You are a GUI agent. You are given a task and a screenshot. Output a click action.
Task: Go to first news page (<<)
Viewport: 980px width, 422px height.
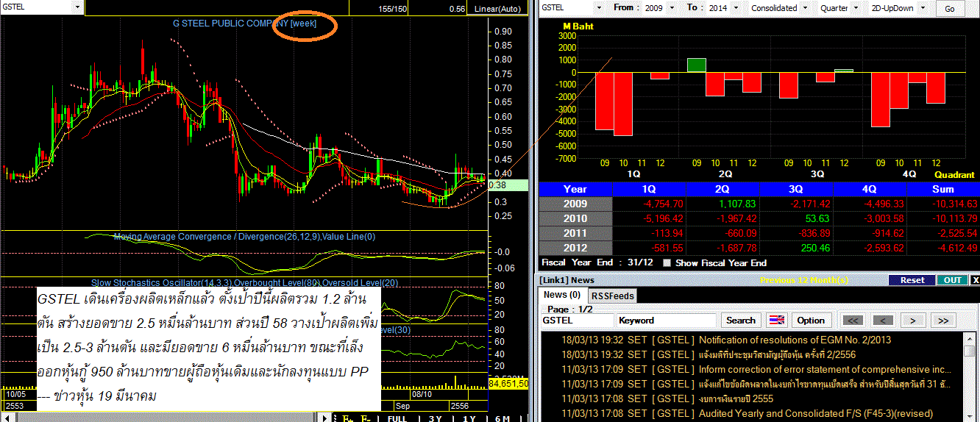point(853,321)
